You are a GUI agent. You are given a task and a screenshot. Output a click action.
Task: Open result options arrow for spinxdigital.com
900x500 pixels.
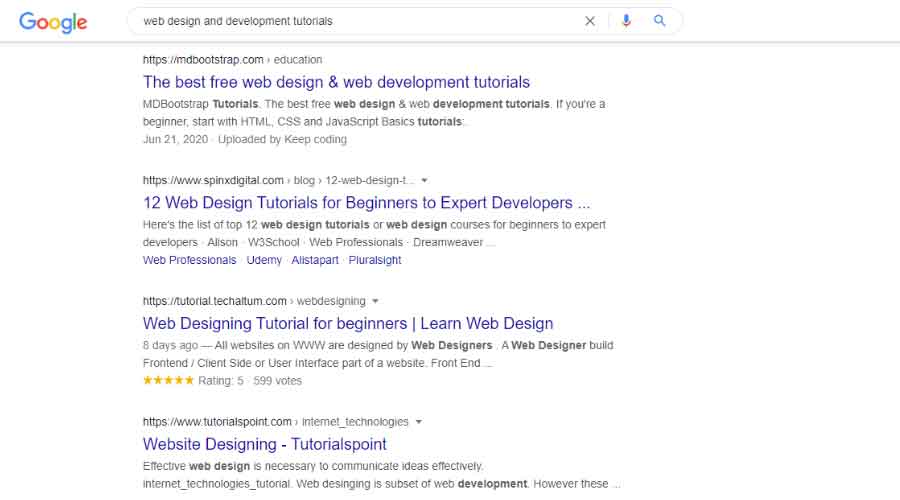[x=424, y=180]
